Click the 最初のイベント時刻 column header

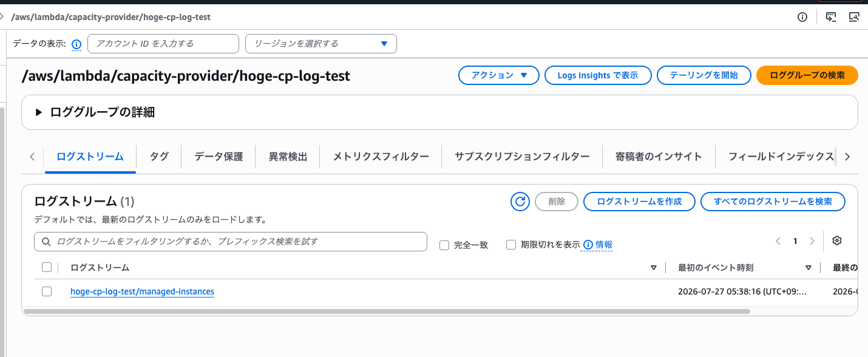click(716, 268)
